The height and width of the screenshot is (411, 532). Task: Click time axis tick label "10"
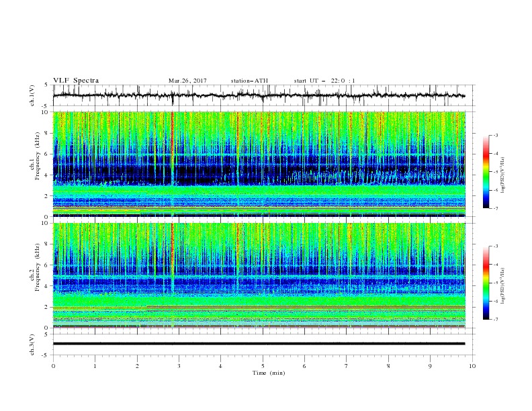(472, 366)
